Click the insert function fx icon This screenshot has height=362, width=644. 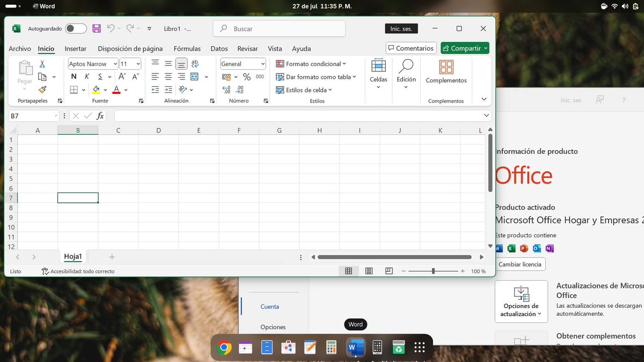pyautogui.click(x=100, y=115)
